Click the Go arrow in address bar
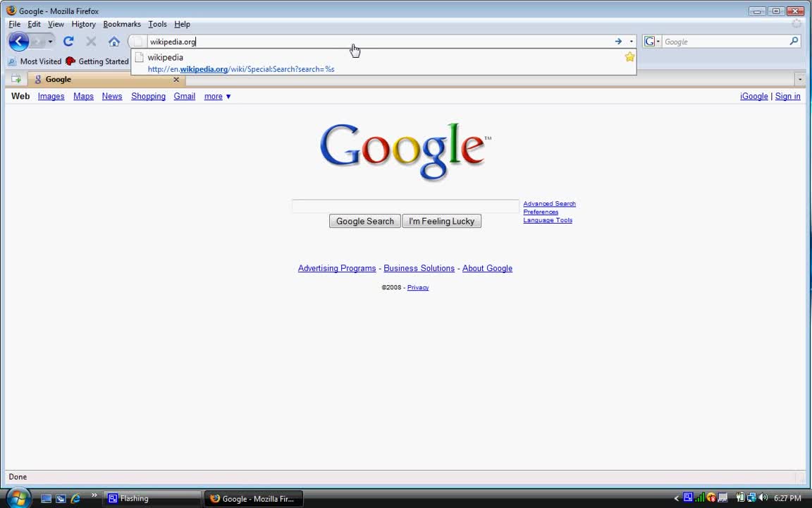Screen dimensions: 812x508 618,42
